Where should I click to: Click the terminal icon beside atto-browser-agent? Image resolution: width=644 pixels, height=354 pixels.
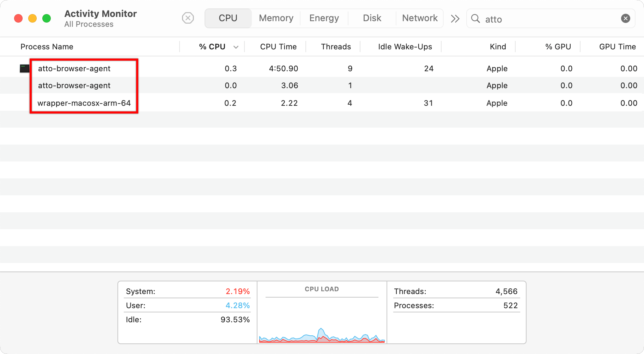coord(25,68)
